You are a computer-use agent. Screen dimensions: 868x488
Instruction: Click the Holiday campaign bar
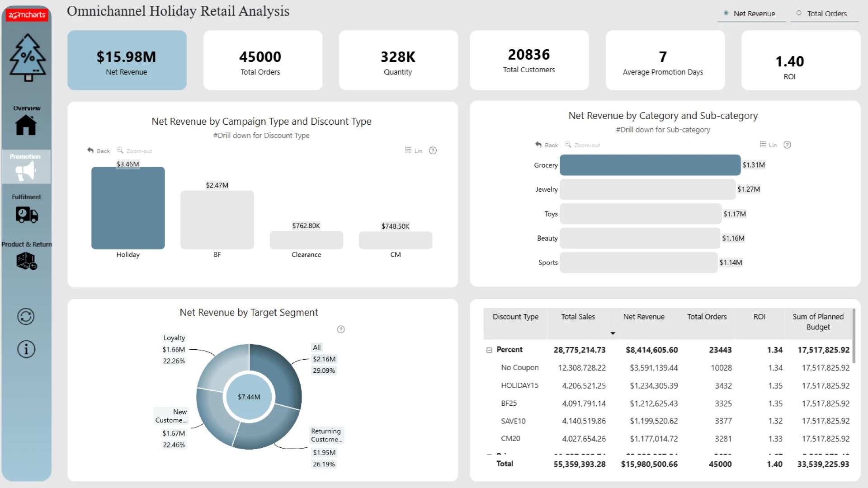point(128,208)
